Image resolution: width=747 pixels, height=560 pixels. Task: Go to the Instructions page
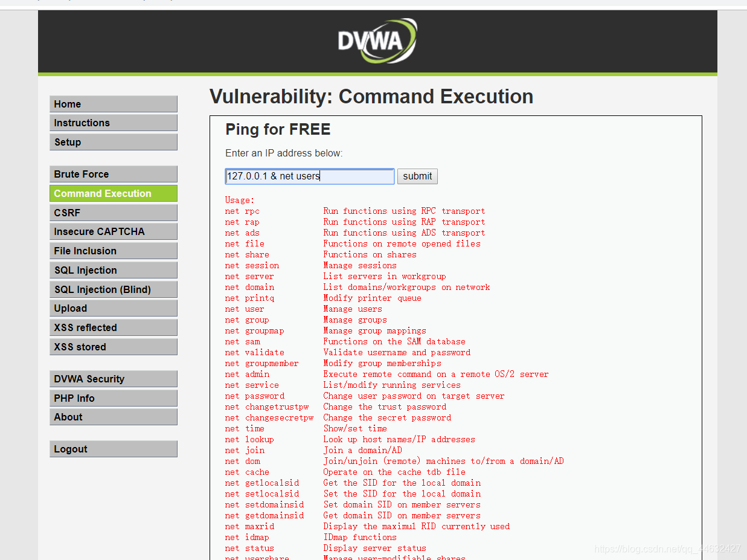click(x=114, y=123)
